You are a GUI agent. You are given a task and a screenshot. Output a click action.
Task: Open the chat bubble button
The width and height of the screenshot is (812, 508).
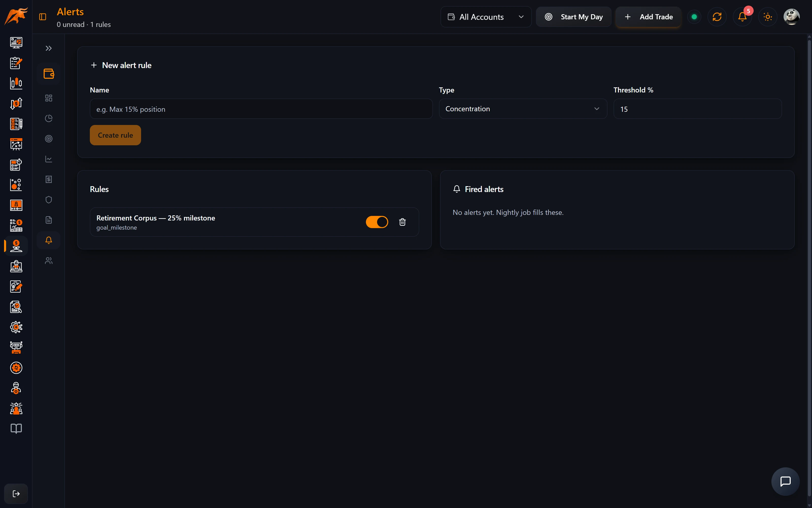point(786,482)
